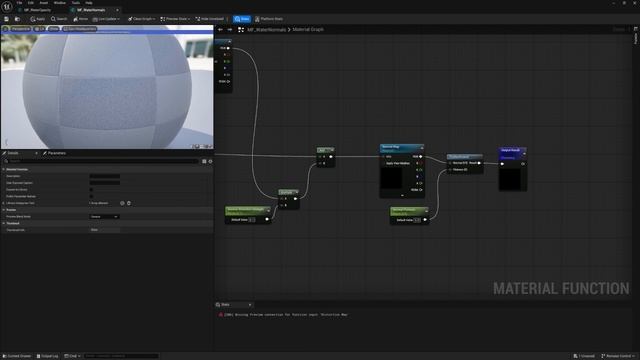Click the Normal Map RGB output pin

[421, 156]
